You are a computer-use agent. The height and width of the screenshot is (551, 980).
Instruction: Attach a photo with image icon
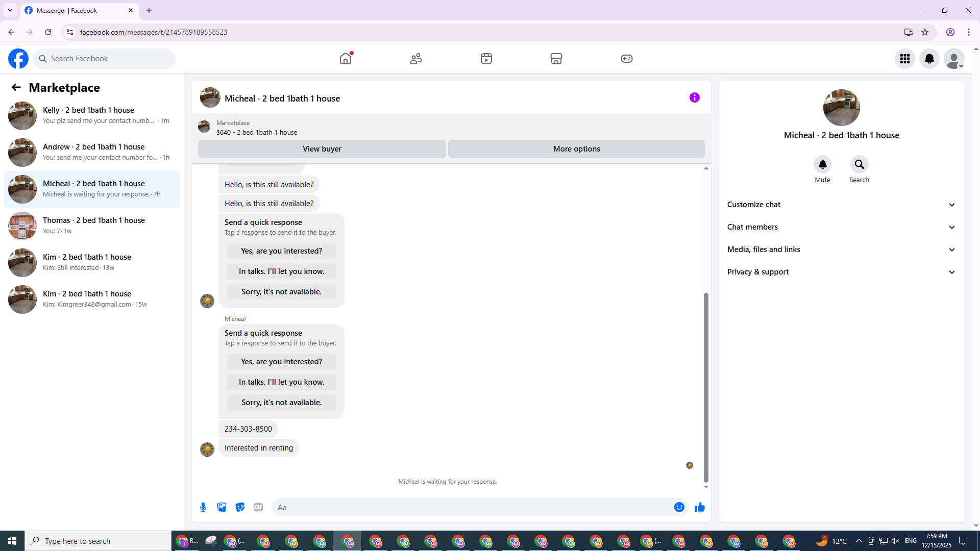point(222,507)
